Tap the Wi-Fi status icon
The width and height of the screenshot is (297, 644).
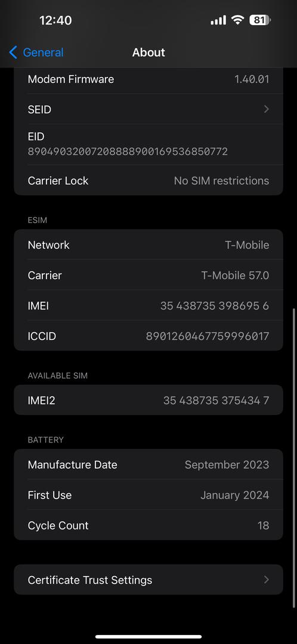[x=237, y=20]
